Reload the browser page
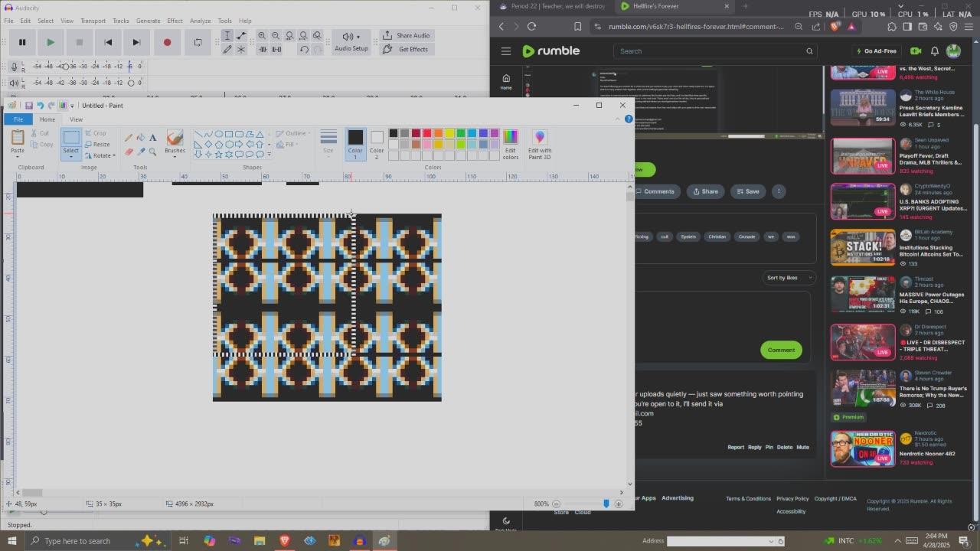The height and width of the screenshot is (551, 980). pos(531,26)
